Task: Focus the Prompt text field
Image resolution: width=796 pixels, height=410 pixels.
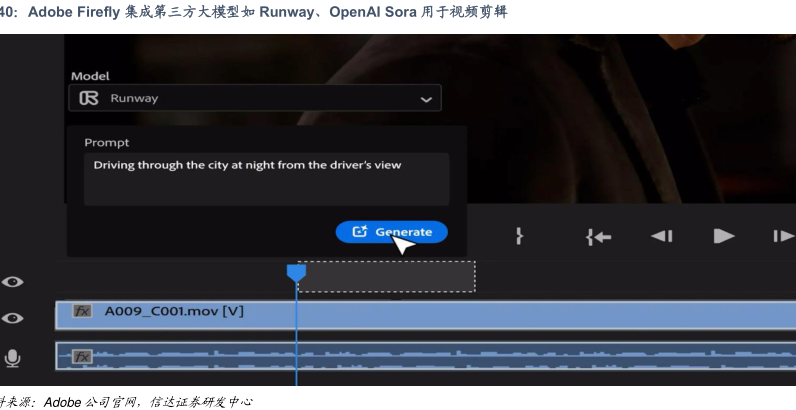Action: (x=267, y=179)
